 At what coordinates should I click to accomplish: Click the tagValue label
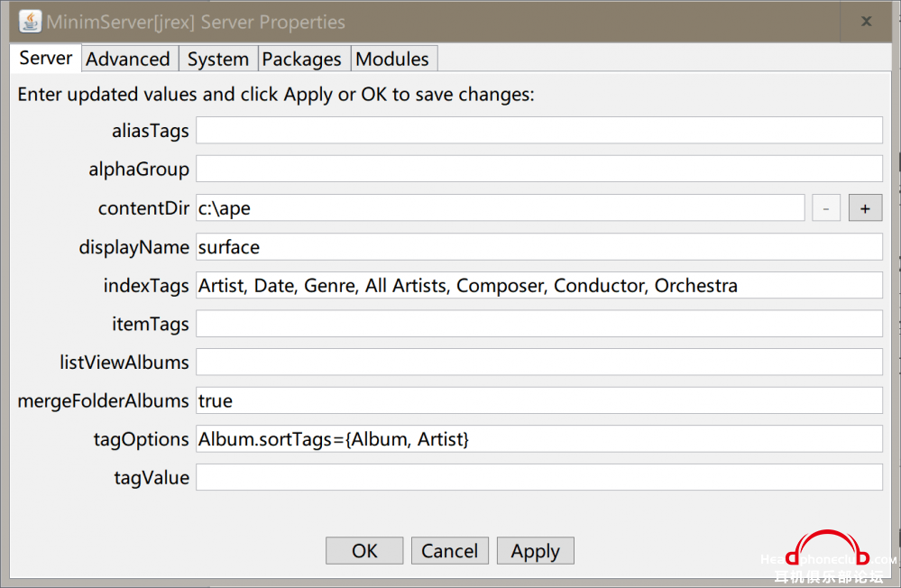152,478
